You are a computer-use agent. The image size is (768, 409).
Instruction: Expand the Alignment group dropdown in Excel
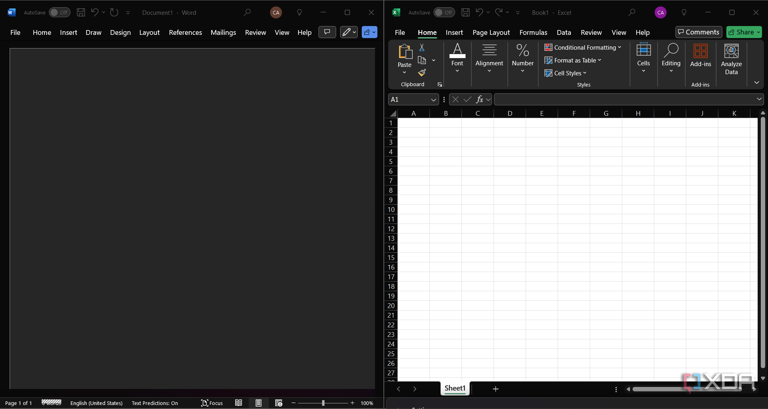[x=489, y=71]
